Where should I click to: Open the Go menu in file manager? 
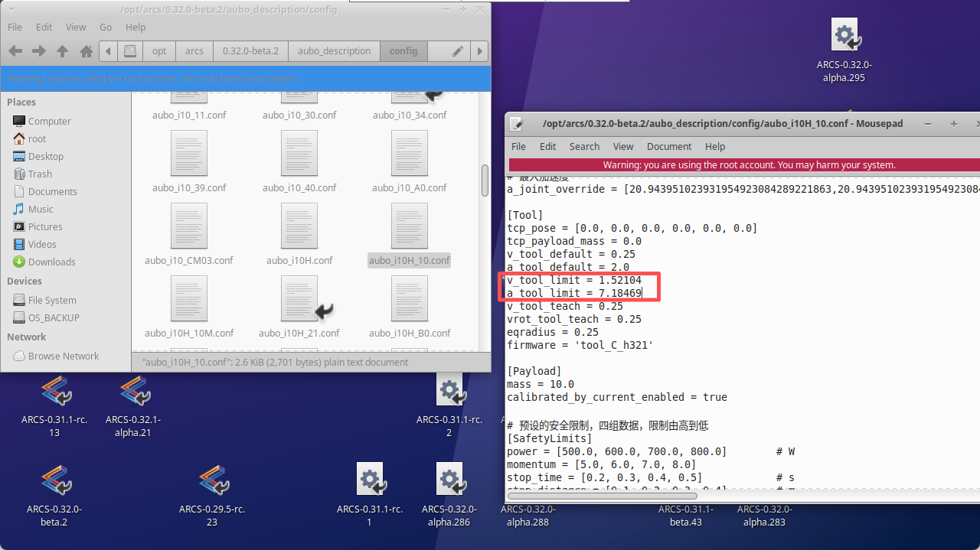[106, 27]
